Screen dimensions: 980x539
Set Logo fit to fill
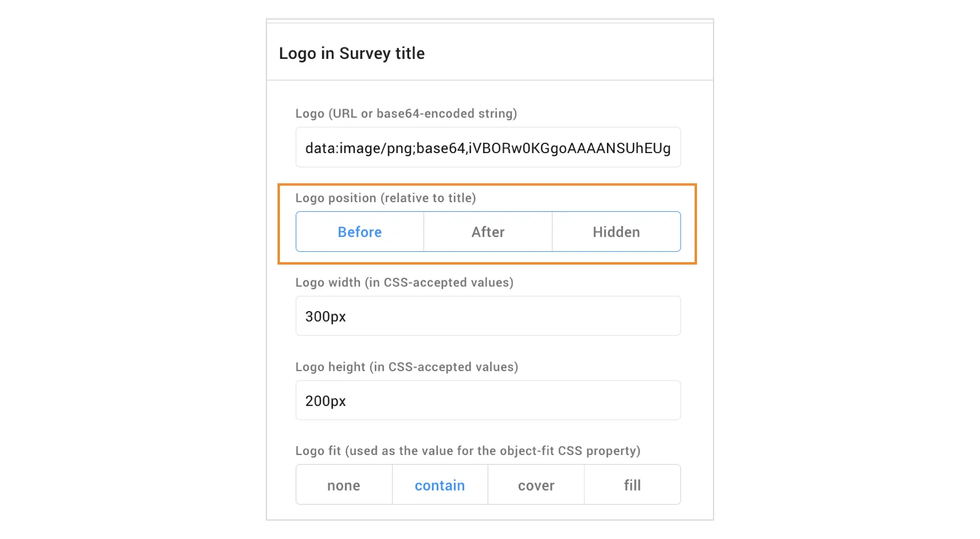pyautogui.click(x=632, y=485)
